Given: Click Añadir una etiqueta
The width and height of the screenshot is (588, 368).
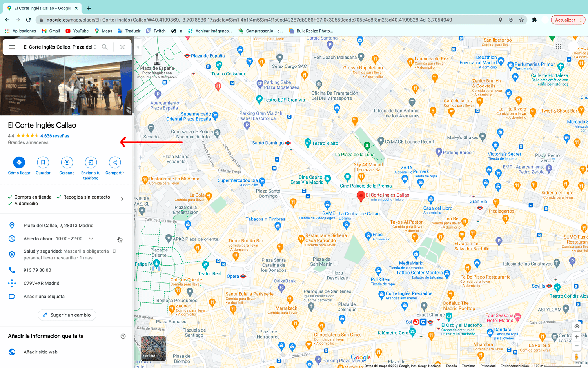Looking at the screenshot, I should (44, 297).
